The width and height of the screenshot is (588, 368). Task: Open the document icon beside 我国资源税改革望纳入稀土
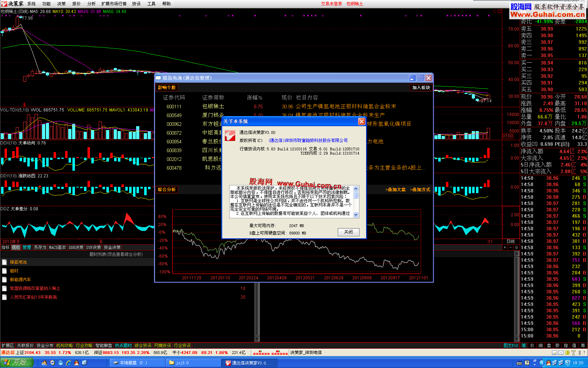pyautogui.click(x=5, y=288)
